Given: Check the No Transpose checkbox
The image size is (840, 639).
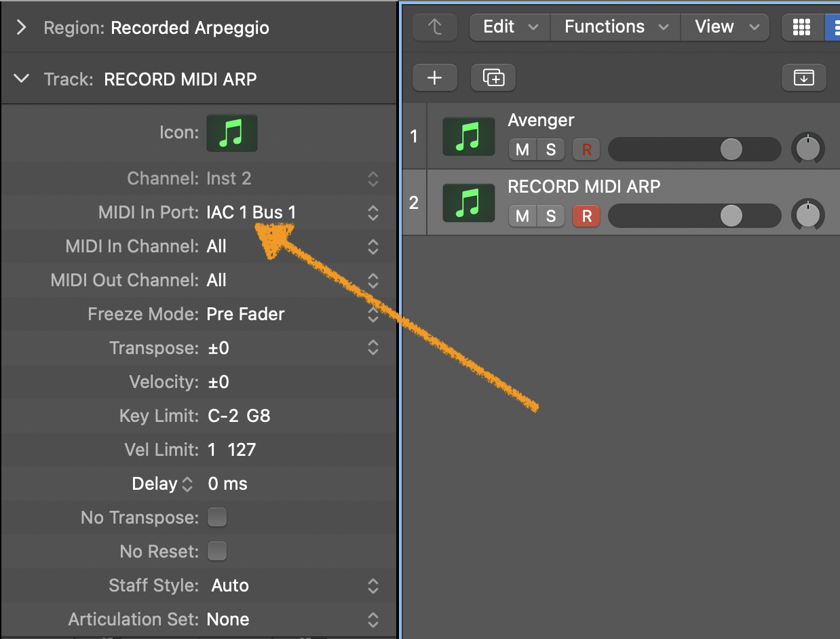Looking at the screenshot, I should [217, 518].
